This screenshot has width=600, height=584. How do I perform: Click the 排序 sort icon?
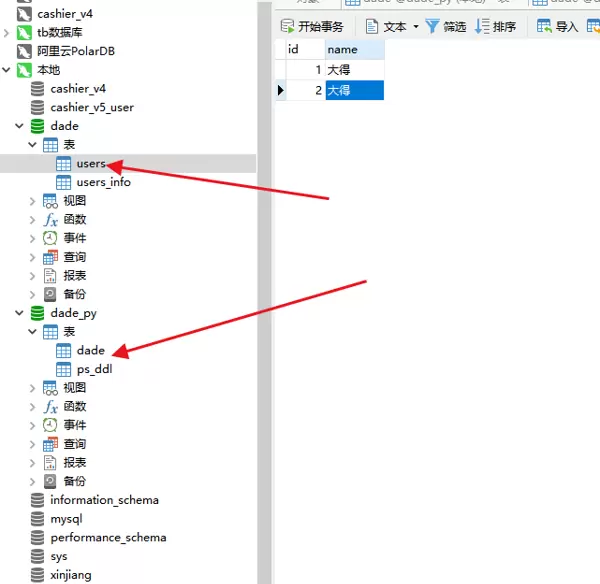coord(482,26)
